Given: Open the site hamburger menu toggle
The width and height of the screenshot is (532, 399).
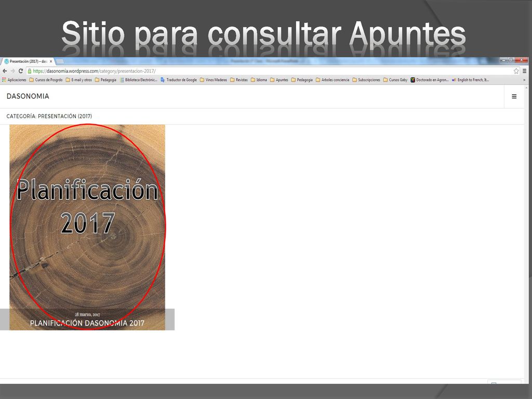Looking at the screenshot, I should tap(514, 97).
